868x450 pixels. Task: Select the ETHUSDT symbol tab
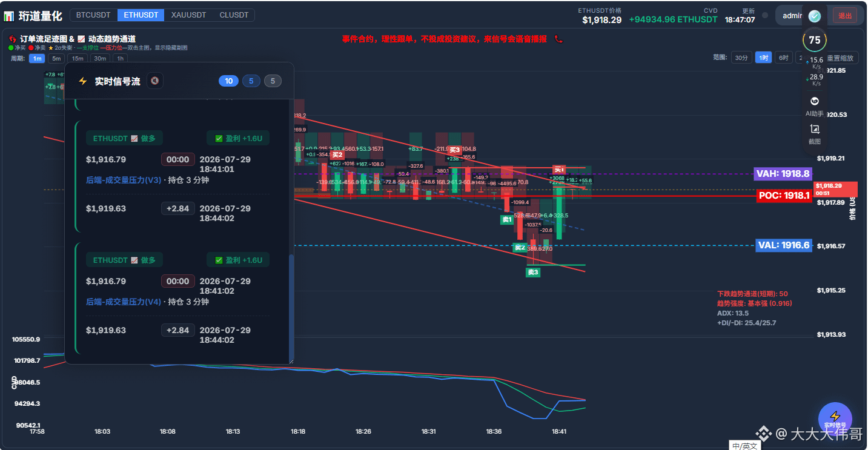point(141,15)
